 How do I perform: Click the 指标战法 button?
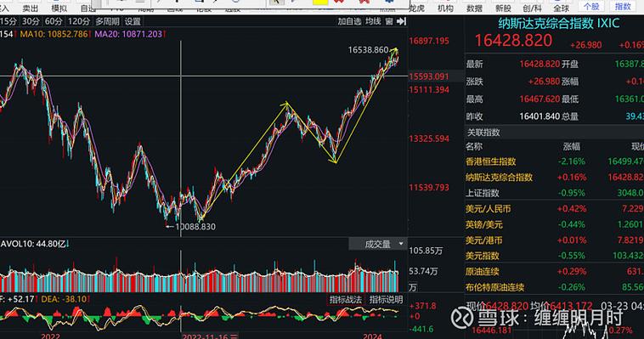(346, 300)
